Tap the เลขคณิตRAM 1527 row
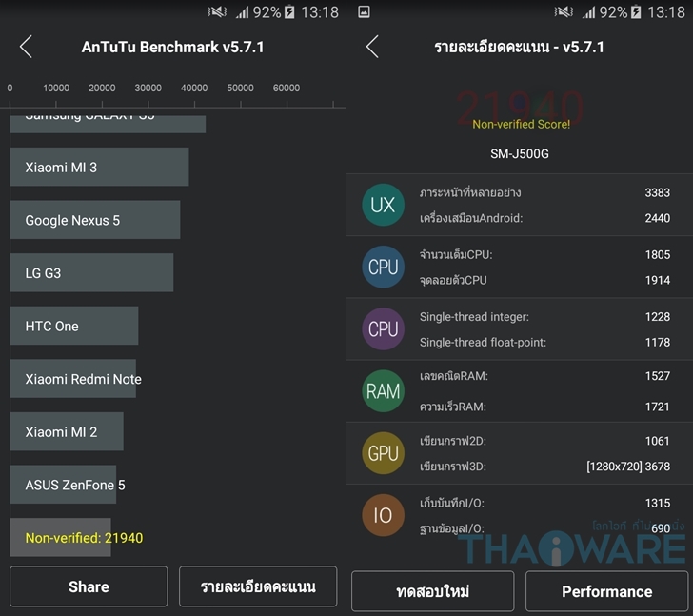The height and width of the screenshot is (616, 693). (x=544, y=376)
